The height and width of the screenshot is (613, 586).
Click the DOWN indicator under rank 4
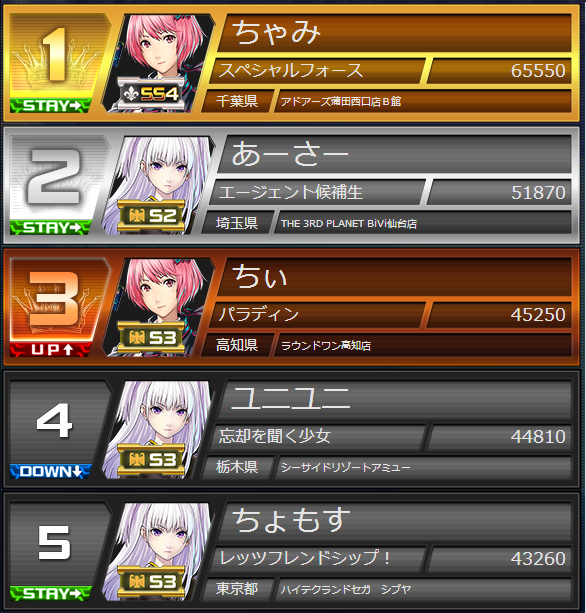point(51,471)
